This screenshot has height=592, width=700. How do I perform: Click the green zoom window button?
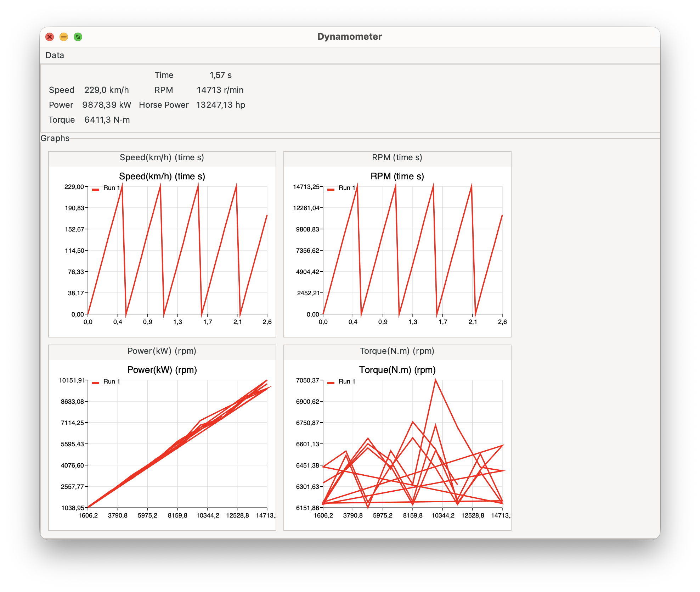(78, 37)
